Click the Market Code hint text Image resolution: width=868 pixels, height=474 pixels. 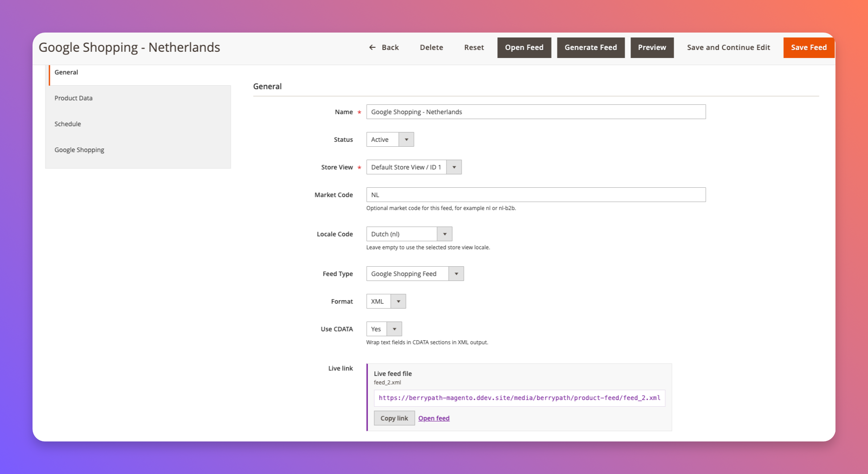pos(441,208)
